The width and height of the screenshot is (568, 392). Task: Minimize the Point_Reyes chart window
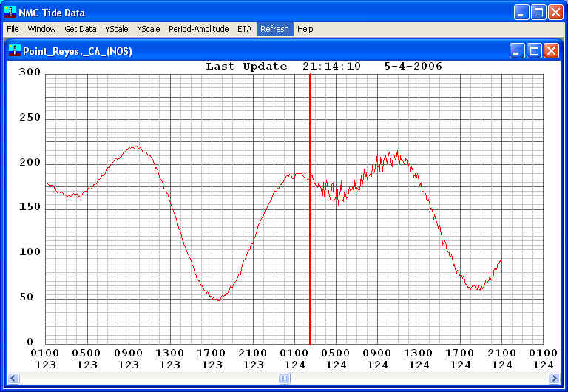(x=517, y=51)
